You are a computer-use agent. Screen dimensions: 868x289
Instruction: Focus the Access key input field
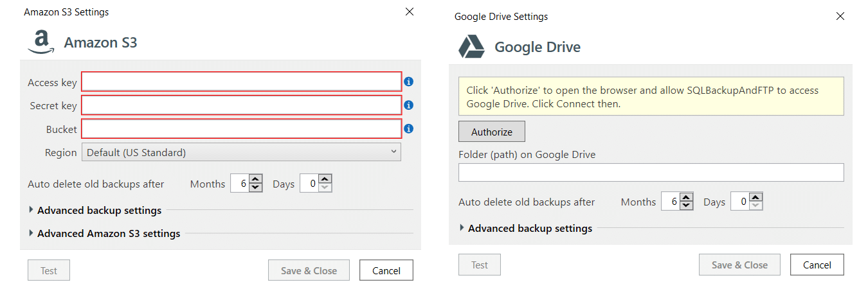coord(242,82)
